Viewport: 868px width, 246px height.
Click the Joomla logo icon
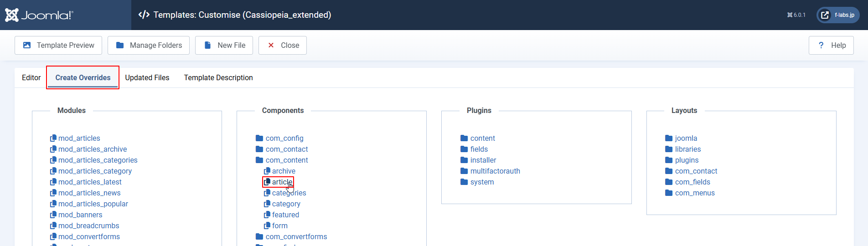pos(12,15)
